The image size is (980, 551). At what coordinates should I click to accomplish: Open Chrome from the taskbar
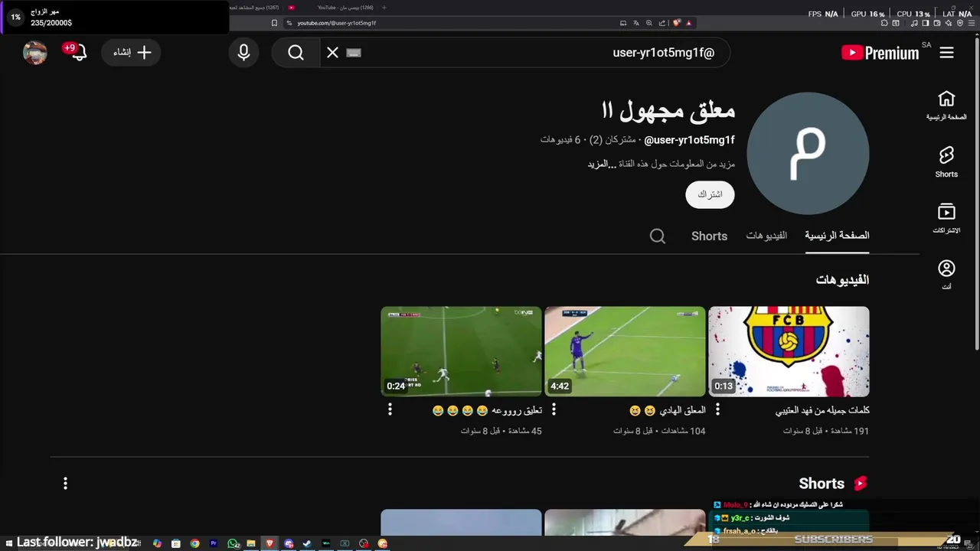pyautogui.click(x=194, y=543)
